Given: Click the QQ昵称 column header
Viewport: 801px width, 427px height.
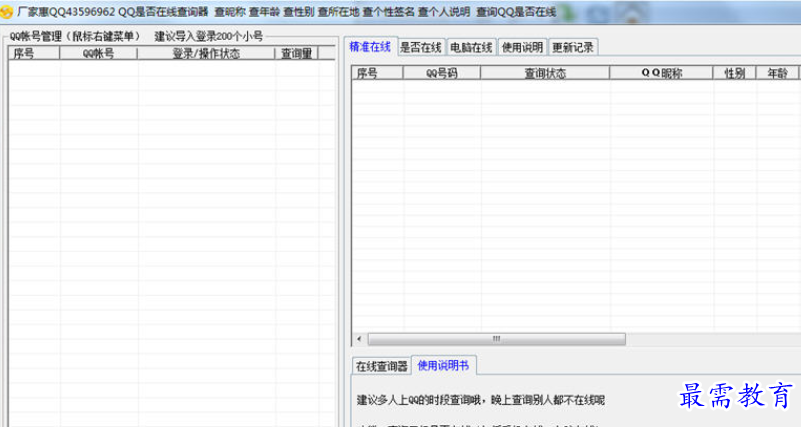Looking at the screenshot, I should coord(662,73).
